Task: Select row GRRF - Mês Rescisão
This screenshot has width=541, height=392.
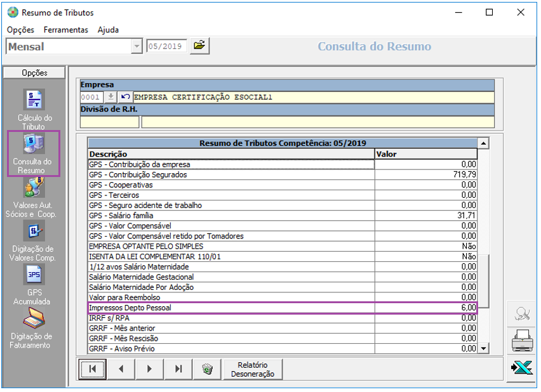Action: [283, 339]
